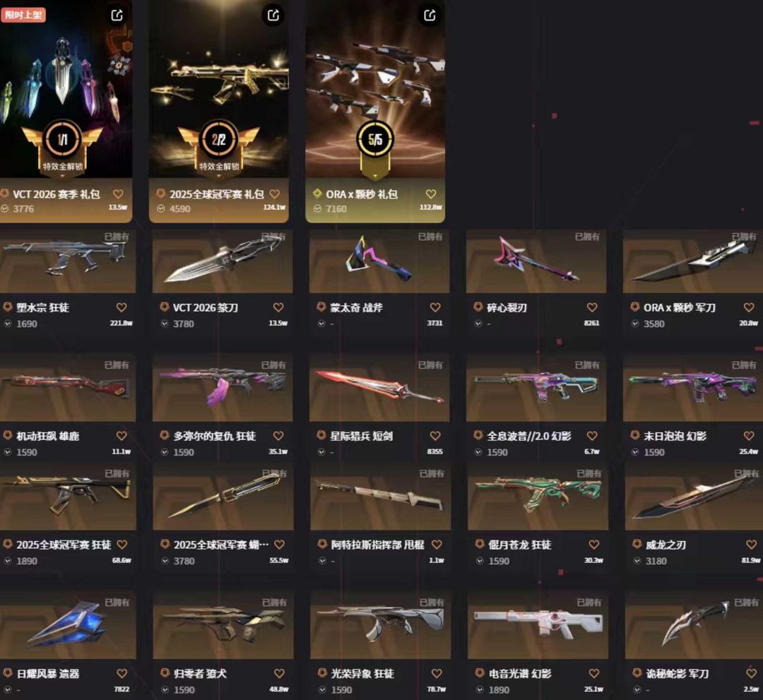Screen dimensions: 763x700
Task: Favorite 塑水宗 狂徒 with heart icon
Action: click(x=122, y=307)
